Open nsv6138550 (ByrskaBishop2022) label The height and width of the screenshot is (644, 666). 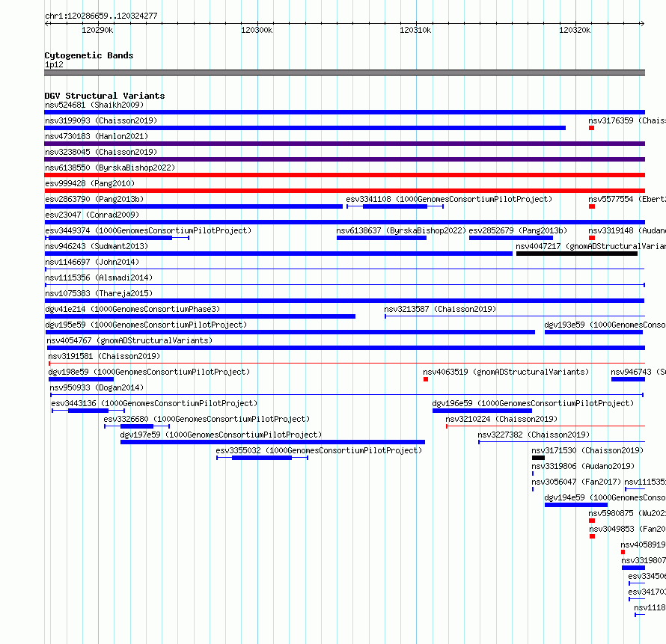pyautogui.click(x=110, y=168)
